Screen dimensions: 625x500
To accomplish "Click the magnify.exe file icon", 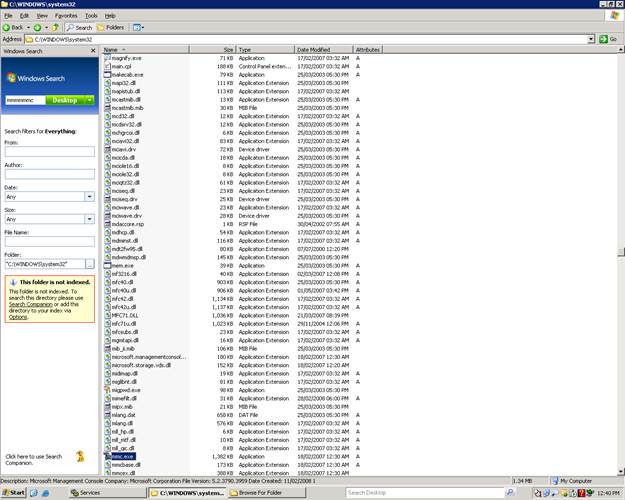I will click(107, 58).
